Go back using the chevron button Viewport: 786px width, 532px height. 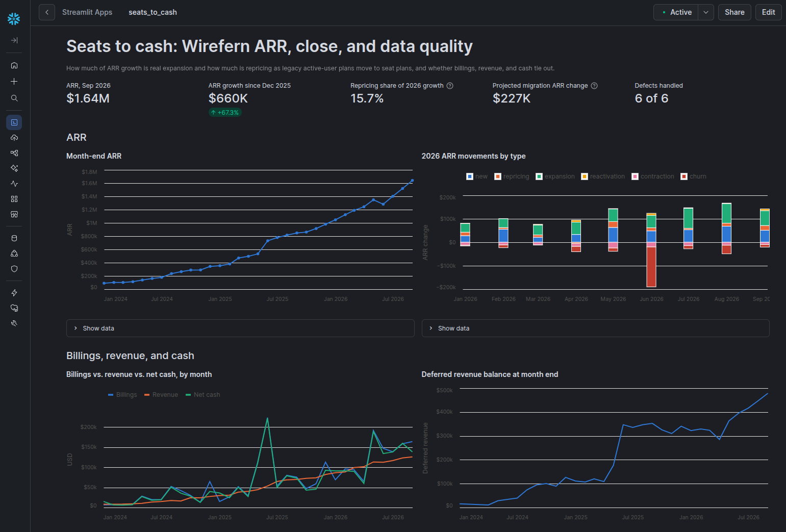pyautogui.click(x=47, y=12)
